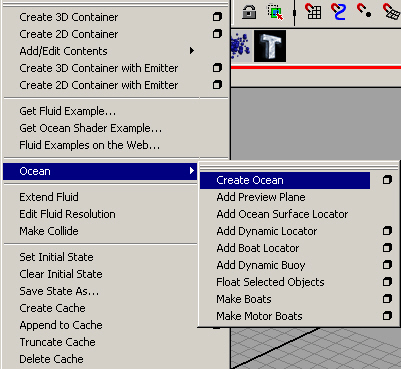The height and width of the screenshot is (369, 401).
Task: Open Float Selected Objects option box
Action: pyautogui.click(x=387, y=282)
